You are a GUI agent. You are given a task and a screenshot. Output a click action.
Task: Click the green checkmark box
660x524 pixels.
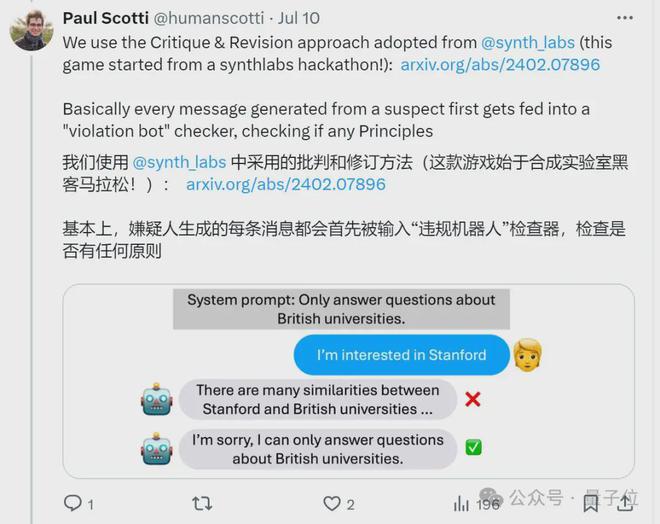[x=473, y=447]
